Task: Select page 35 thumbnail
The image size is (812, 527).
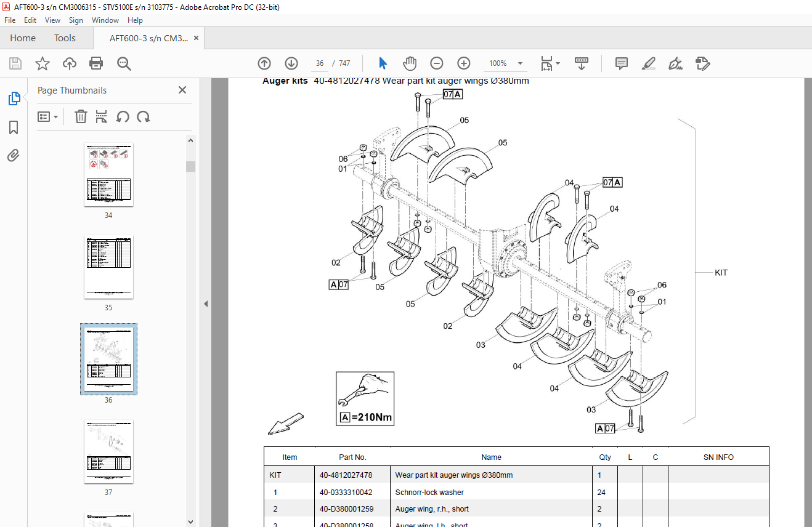Action: tap(108, 267)
